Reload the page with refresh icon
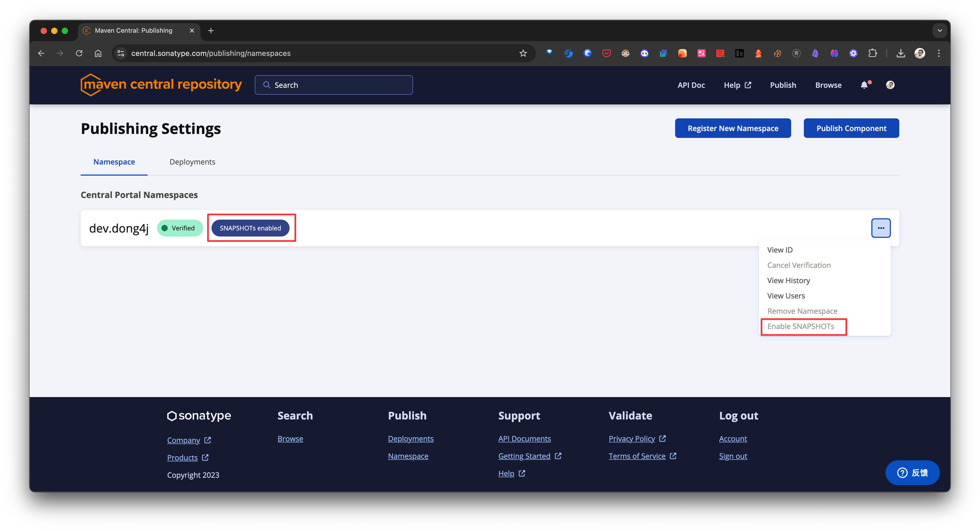980x531 pixels. click(79, 53)
